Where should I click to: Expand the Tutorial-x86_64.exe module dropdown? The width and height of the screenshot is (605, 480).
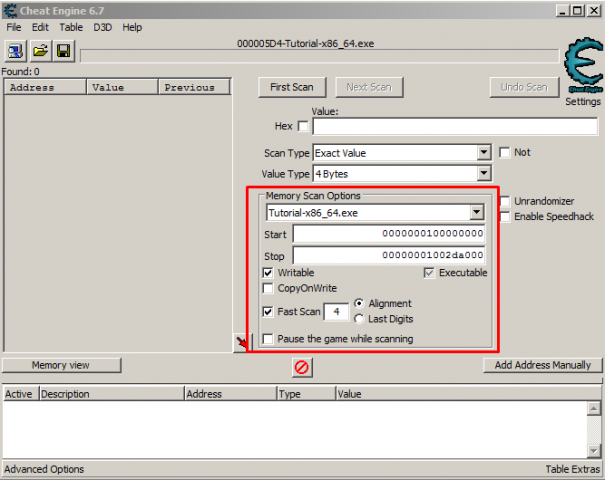(x=476, y=213)
